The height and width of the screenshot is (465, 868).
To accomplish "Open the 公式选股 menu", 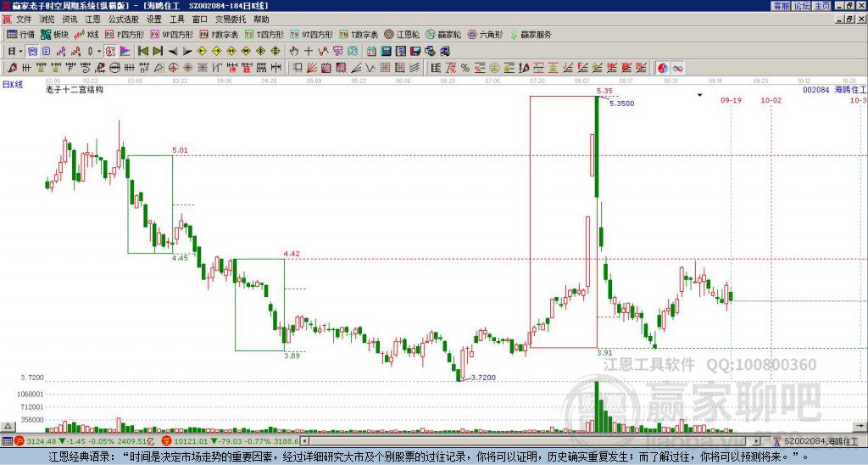I will (x=123, y=20).
